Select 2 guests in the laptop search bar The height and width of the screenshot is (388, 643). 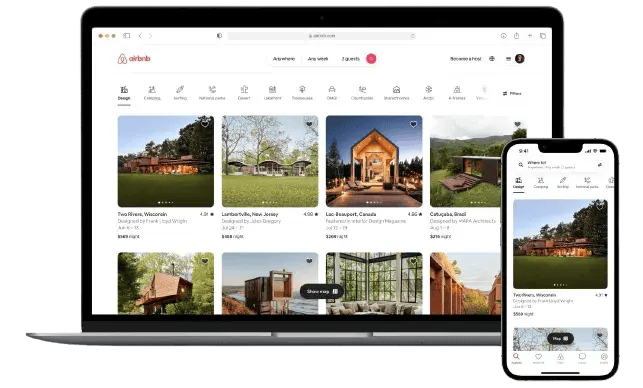351,59
